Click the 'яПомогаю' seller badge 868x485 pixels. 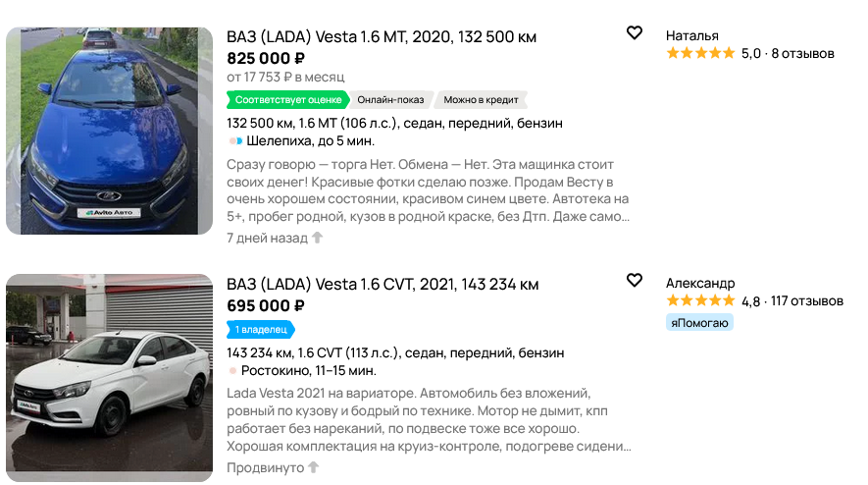click(x=699, y=322)
